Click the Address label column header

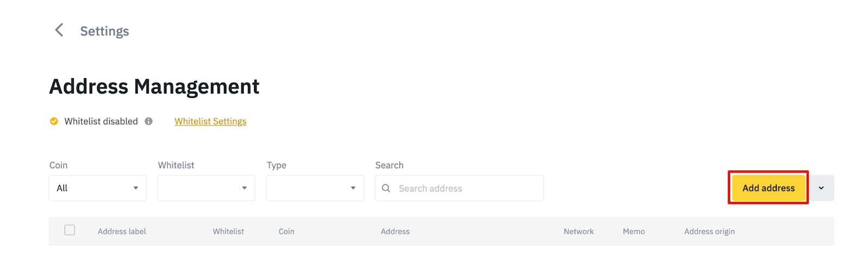122,231
